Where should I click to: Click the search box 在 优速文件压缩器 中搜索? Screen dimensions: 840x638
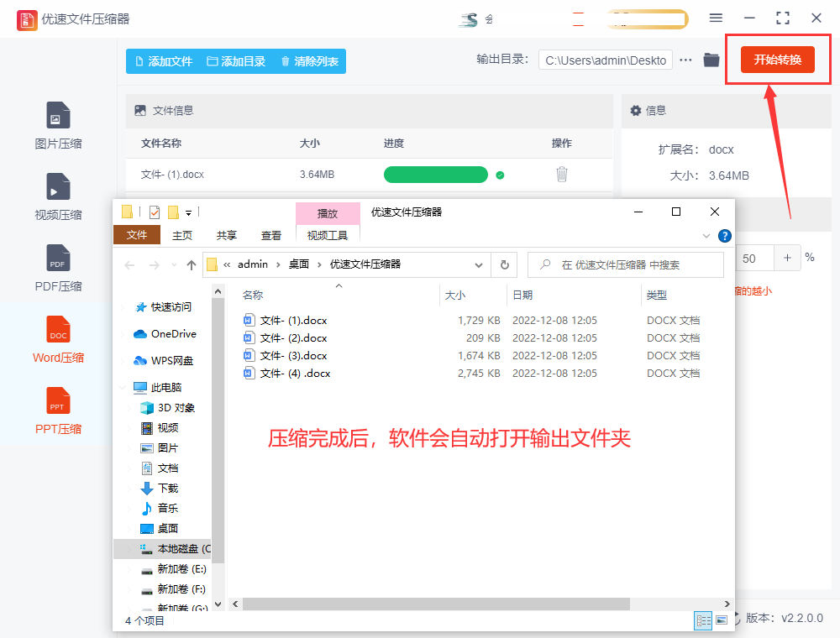tap(626, 265)
